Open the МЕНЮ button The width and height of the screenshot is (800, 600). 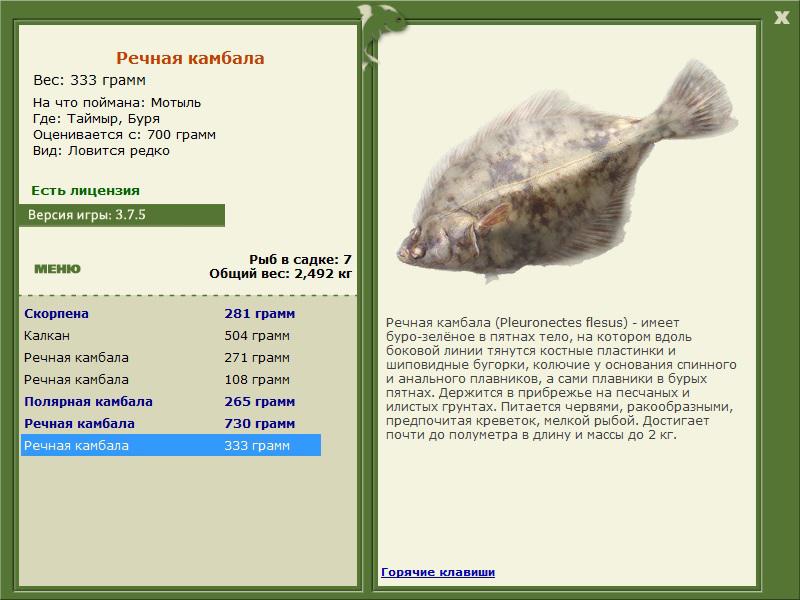click(57, 269)
